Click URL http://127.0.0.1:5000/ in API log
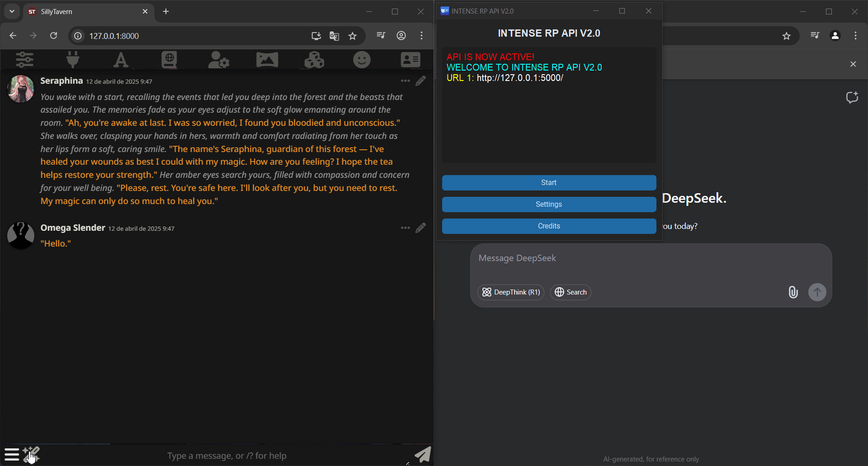868x466 pixels. pyautogui.click(x=520, y=78)
